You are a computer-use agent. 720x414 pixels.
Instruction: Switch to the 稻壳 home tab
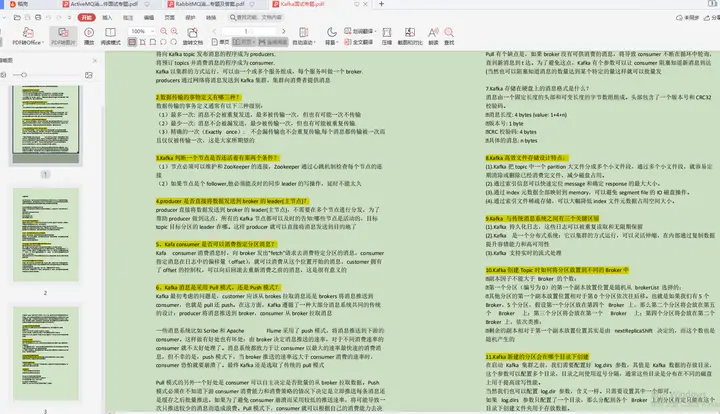pyautogui.click(x=23, y=4)
